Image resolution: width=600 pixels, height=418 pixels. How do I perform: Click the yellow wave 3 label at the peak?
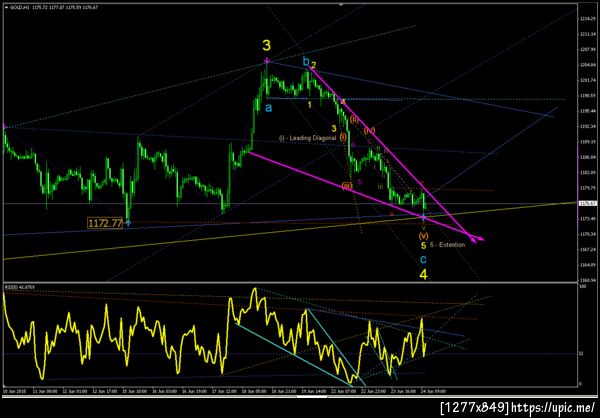267,46
